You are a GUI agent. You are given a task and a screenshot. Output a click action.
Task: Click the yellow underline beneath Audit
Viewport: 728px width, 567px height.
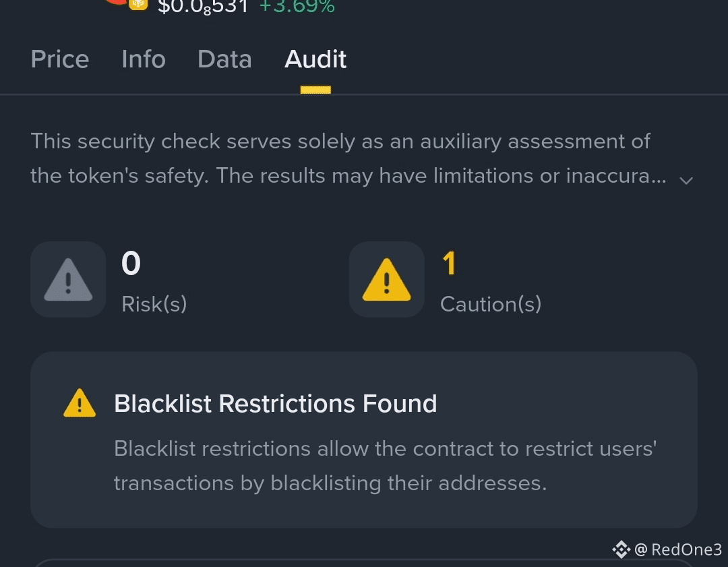click(x=315, y=90)
